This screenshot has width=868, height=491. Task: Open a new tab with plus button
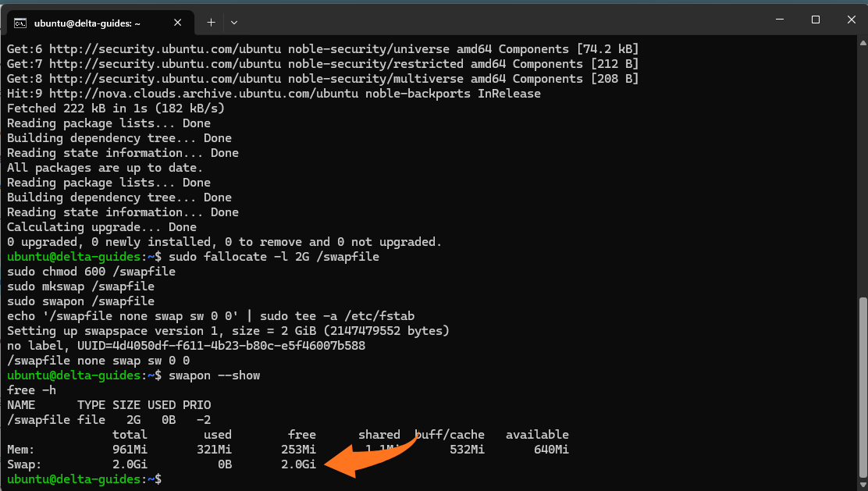click(211, 23)
